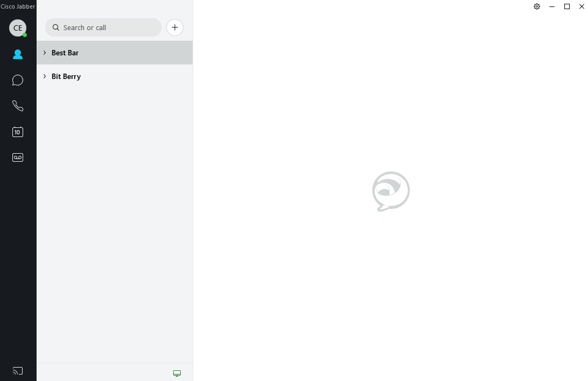Click the plus button to add contact
This screenshot has width=588, height=381.
tap(175, 27)
